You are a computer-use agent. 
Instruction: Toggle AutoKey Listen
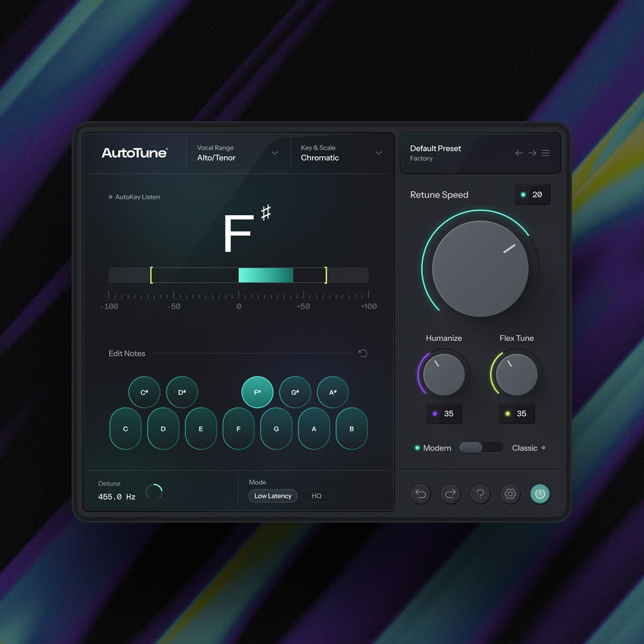pyautogui.click(x=134, y=197)
